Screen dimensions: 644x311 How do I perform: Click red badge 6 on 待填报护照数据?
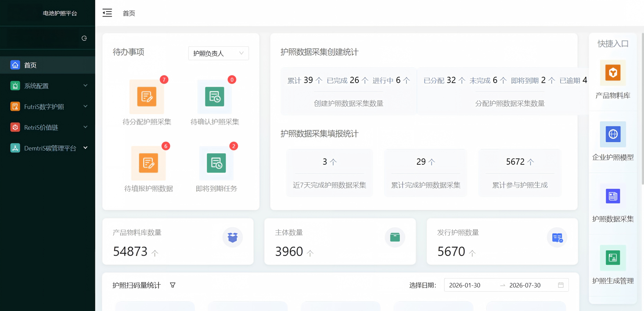tap(166, 146)
